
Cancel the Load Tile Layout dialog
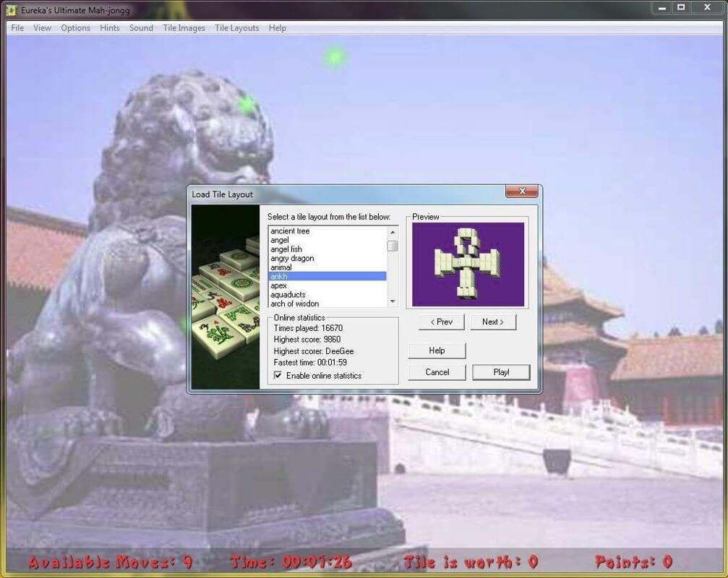pyautogui.click(x=437, y=372)
